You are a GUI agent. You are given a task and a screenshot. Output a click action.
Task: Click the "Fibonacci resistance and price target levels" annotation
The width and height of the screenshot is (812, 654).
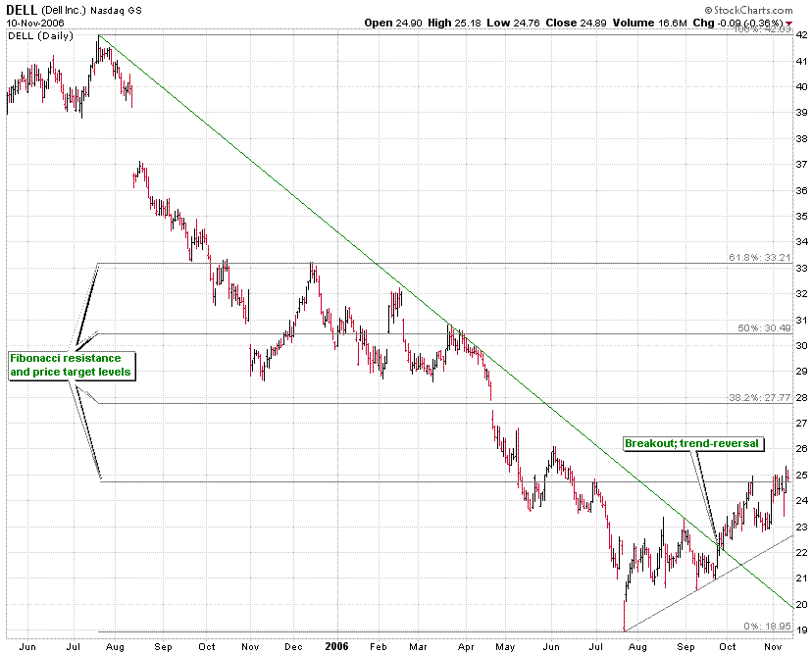(x=72, y=366)
